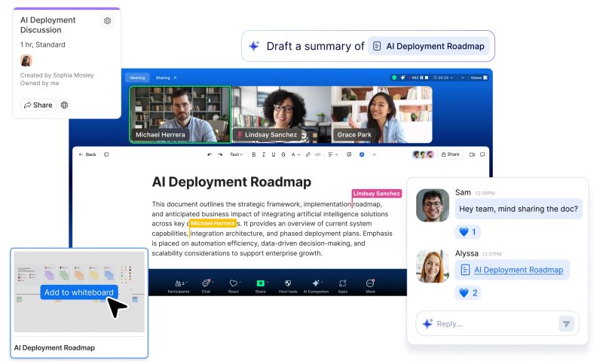This screenshot has width=603, height=364.
Task: Click the sparkle icon in the Draft prompt
Action: [254, 46]
